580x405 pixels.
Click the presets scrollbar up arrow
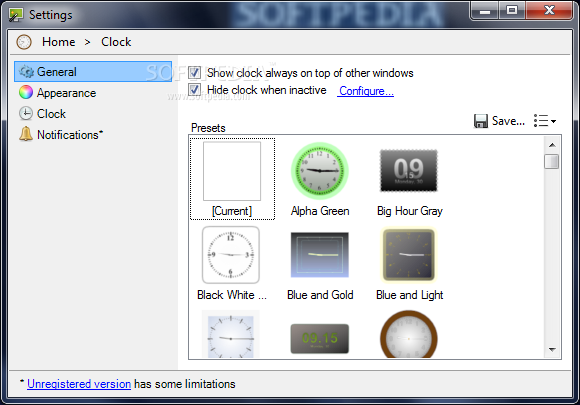552,145
